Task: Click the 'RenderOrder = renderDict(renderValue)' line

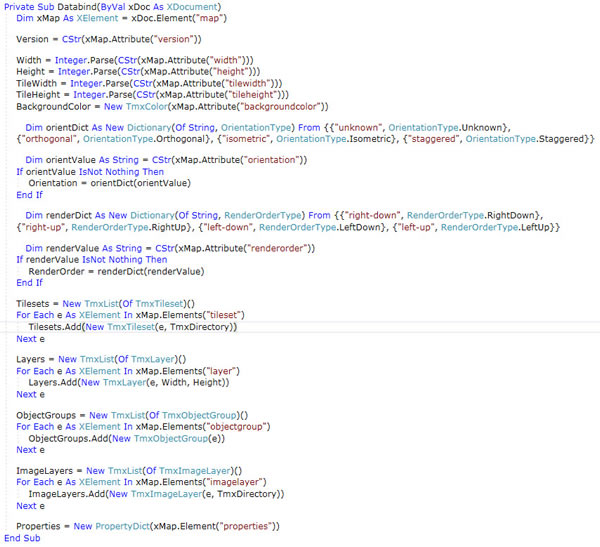Action: 116,271
